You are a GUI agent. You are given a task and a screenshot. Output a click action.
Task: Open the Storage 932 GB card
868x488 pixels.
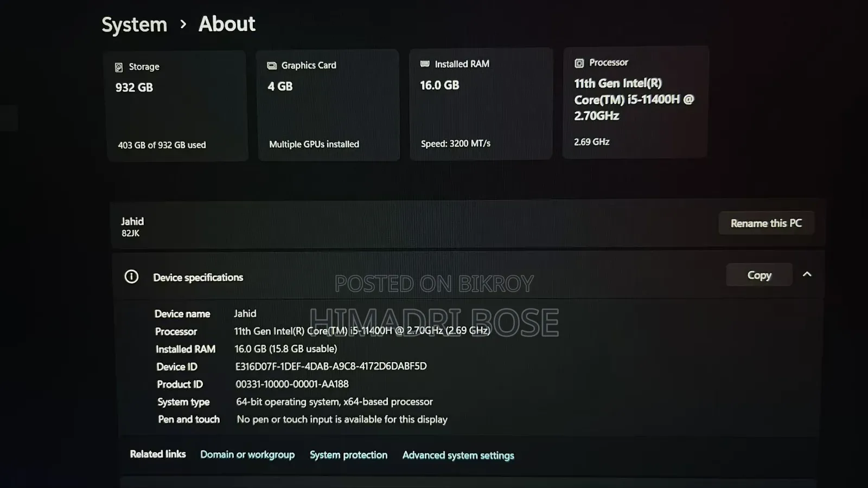click(177, 106)
